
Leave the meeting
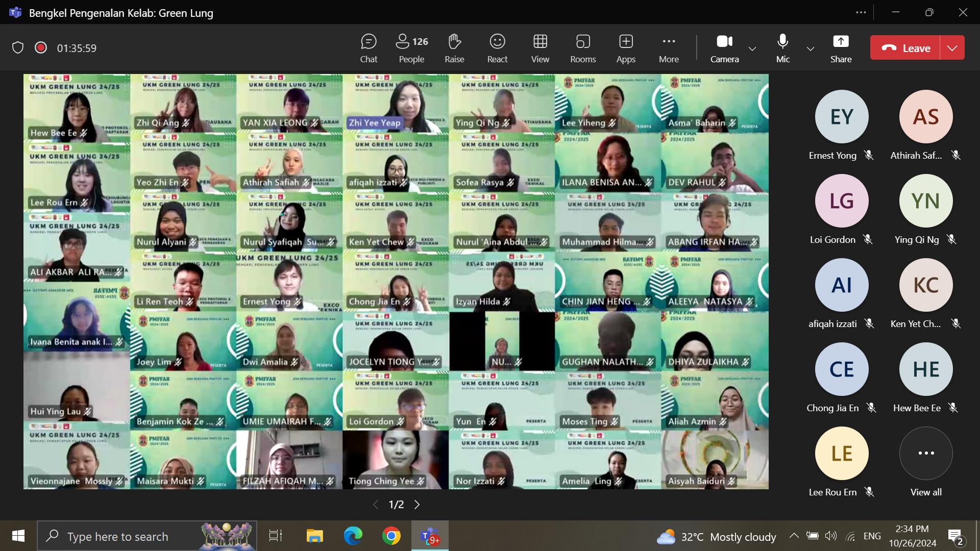[x=905, y=48]
